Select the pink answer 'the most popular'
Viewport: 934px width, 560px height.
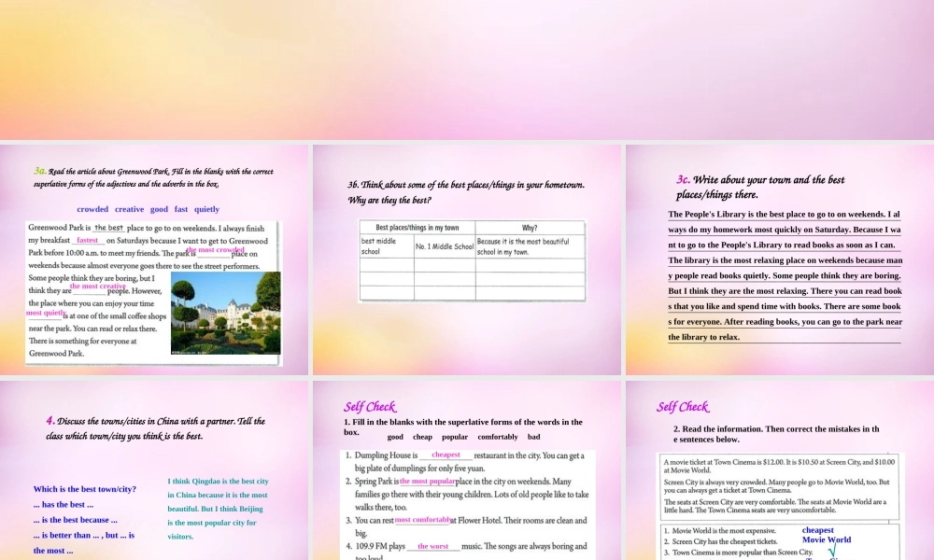[x=427, y=482]
